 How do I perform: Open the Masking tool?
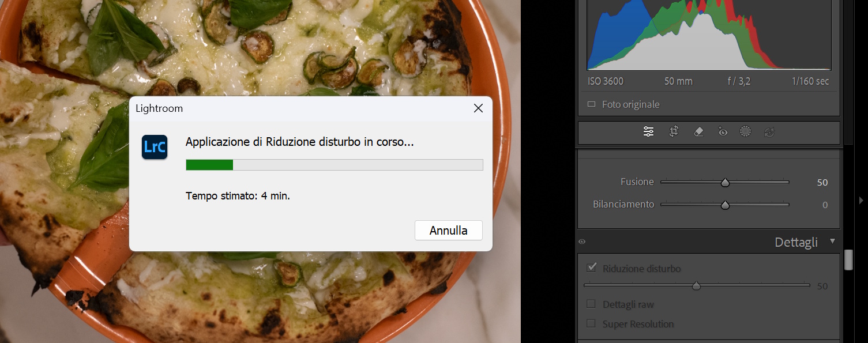[745, 131]
